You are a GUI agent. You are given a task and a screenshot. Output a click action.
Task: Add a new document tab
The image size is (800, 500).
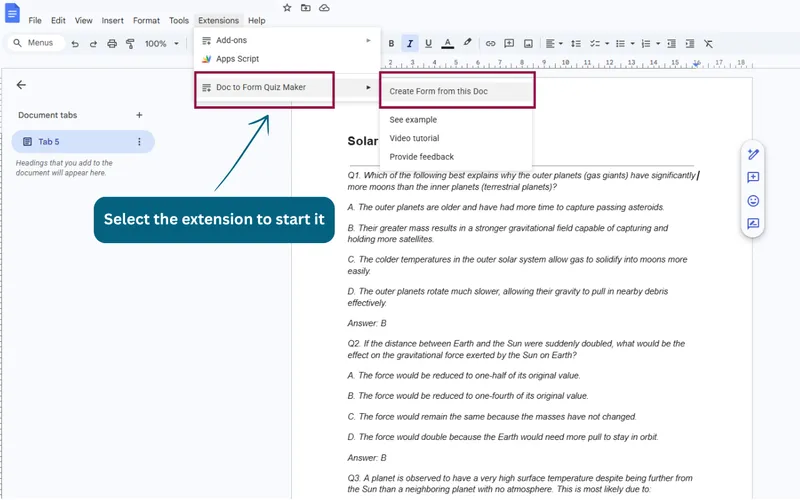(139, 115)
